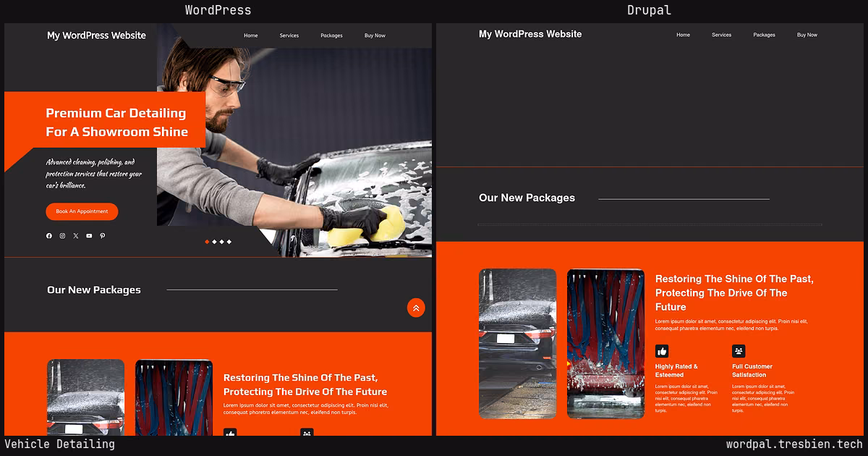Click the Book An Appointment button
Viewport: 868px width, 456px height.
click(82, 211)
